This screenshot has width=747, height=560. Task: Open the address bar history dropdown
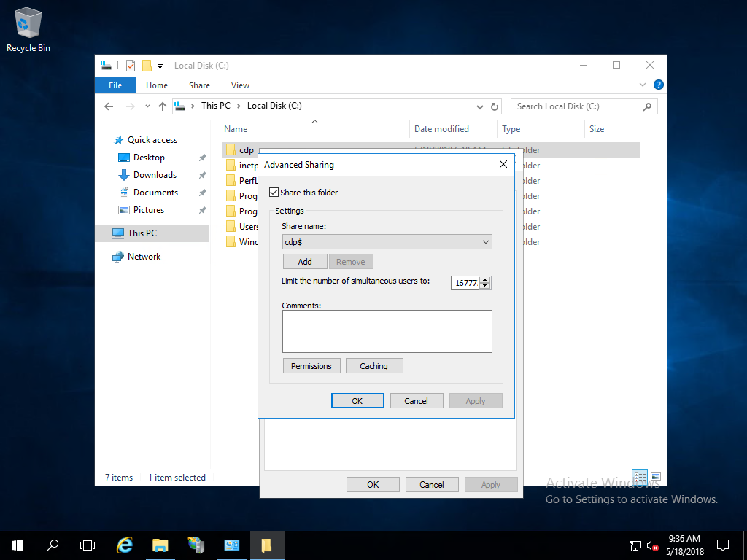click(x=480, y=106)
